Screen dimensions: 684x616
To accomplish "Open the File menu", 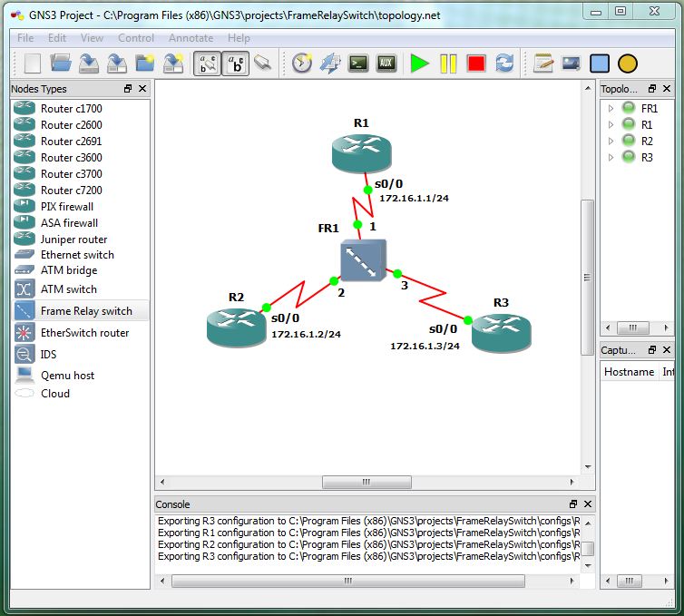I will tap(25, 38).
